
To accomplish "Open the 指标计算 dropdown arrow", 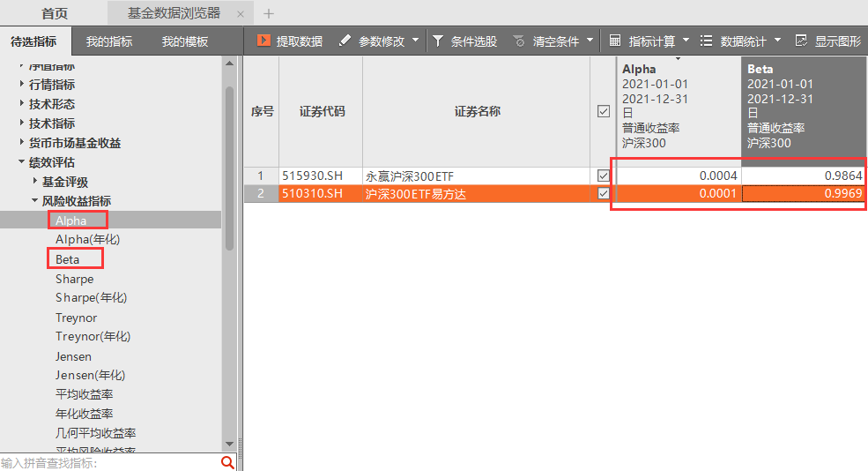I will tap(686, 40).
